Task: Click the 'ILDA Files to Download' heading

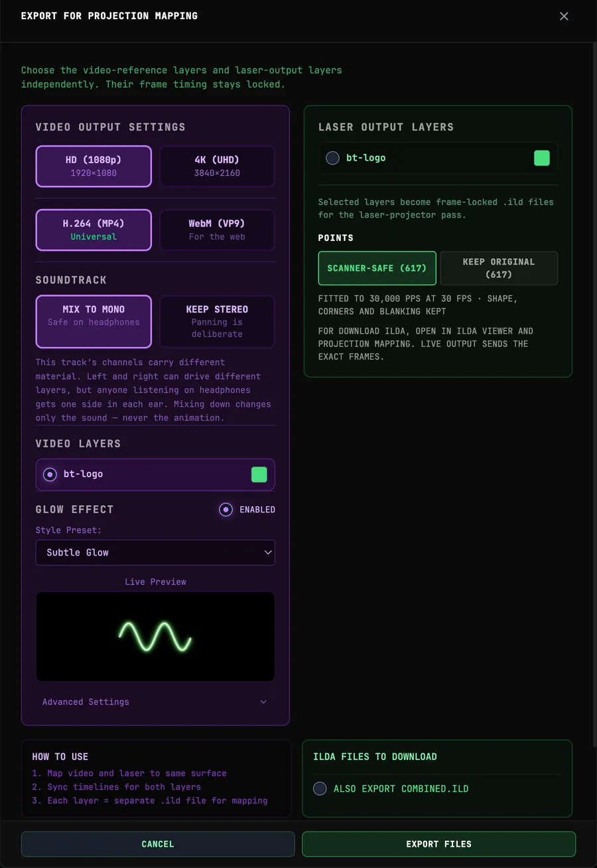Action: [x=375, y=757]
